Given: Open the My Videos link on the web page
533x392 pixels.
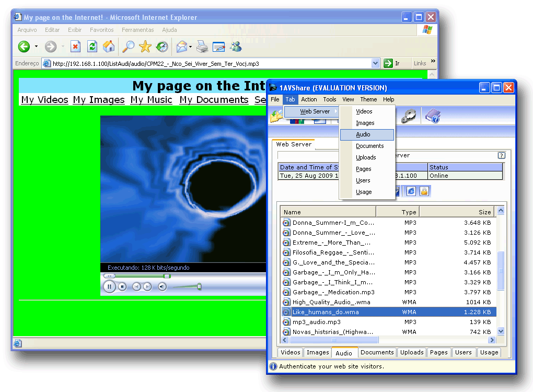Looking at the screenshot, I should pos(44,100).
